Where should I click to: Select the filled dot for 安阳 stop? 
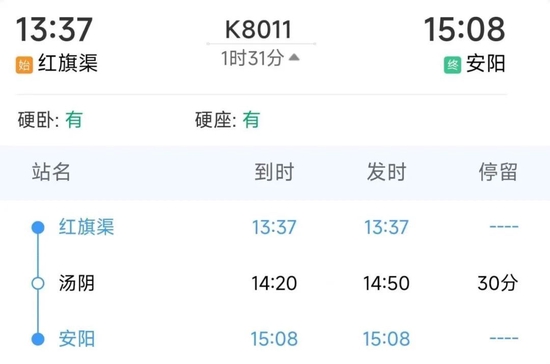click(x=38, y=339)
